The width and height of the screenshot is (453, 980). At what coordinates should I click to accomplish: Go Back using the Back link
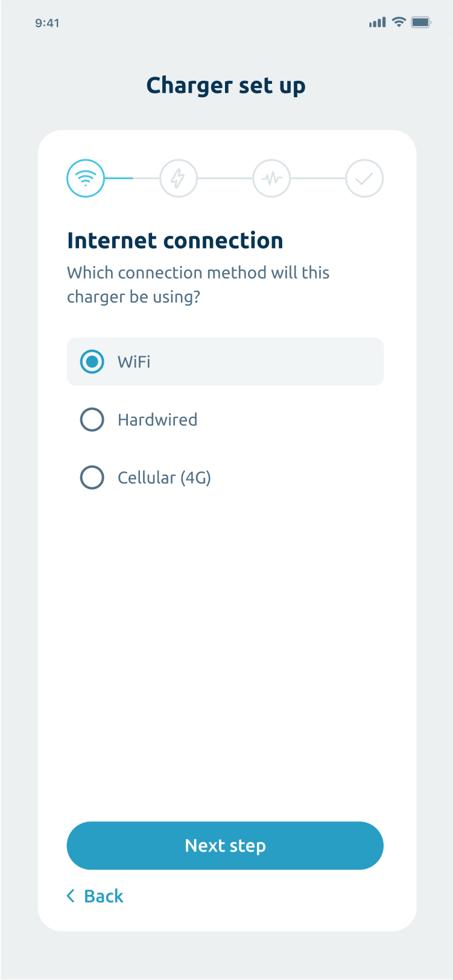95,896
